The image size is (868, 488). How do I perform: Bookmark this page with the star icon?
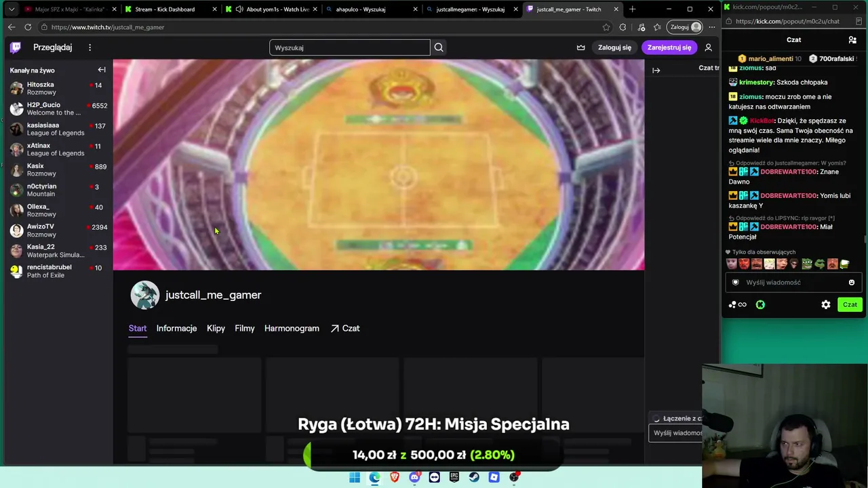tap(606, 27)
